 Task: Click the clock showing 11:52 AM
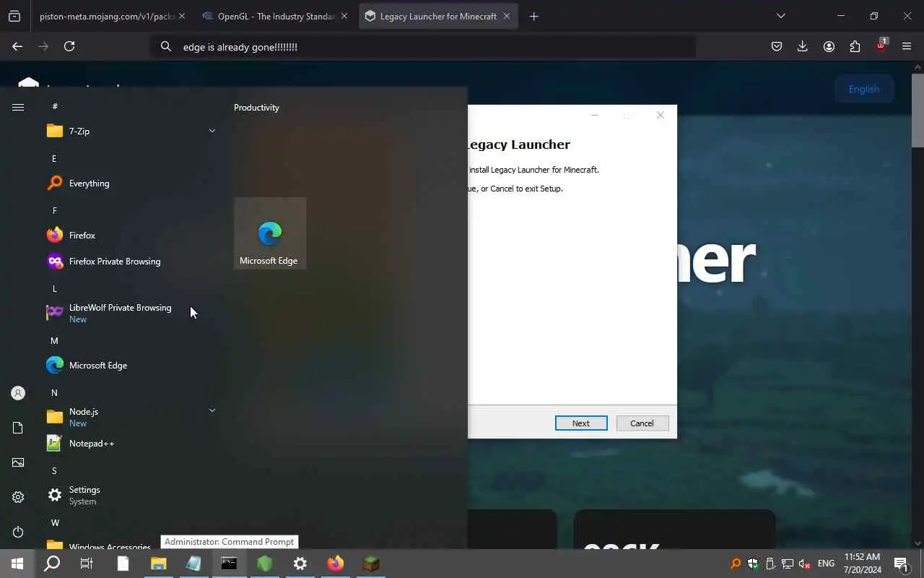pyautogui.click(x=862, y=564)
